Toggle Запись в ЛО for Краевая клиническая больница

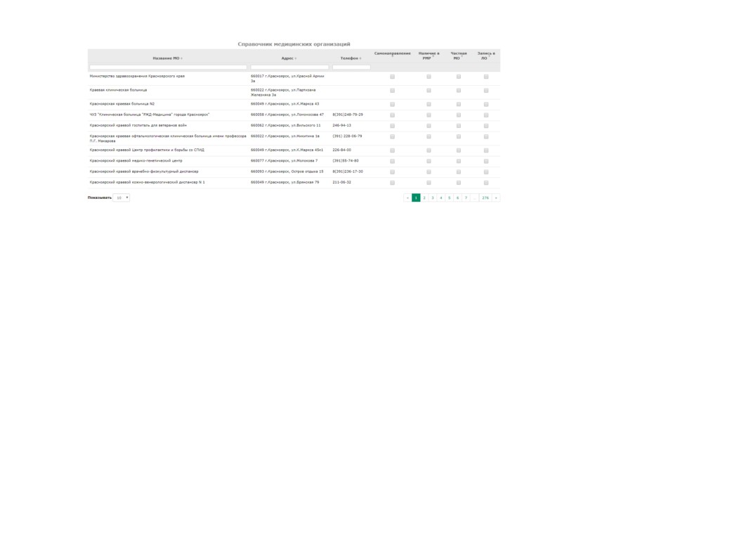pyautogui.click(x=486, y=91)
